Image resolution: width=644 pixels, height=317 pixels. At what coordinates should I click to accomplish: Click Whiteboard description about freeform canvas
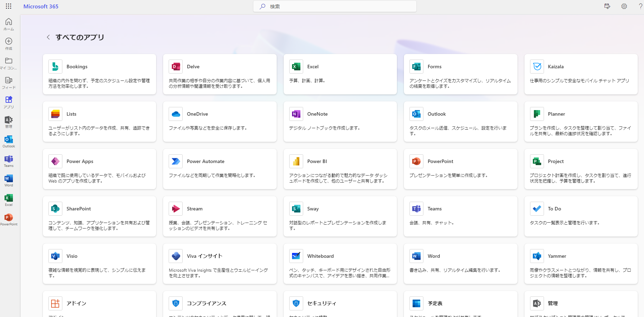[x=340, y=273]
